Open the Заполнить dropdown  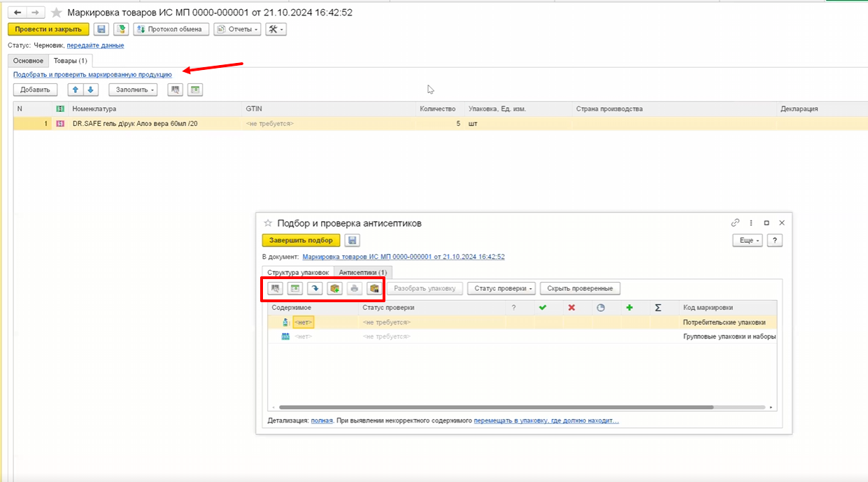133,90
